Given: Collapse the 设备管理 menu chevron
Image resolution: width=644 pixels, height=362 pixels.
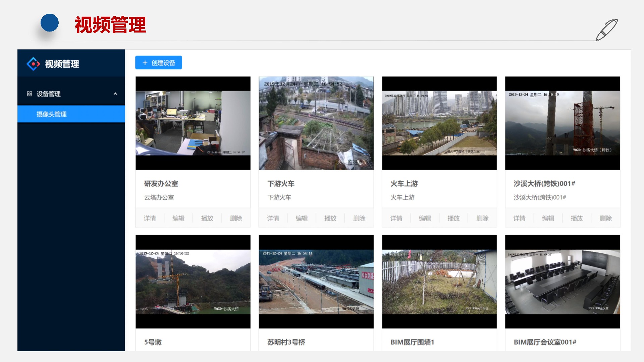Looking at the screenshot, I should point(115,94).
